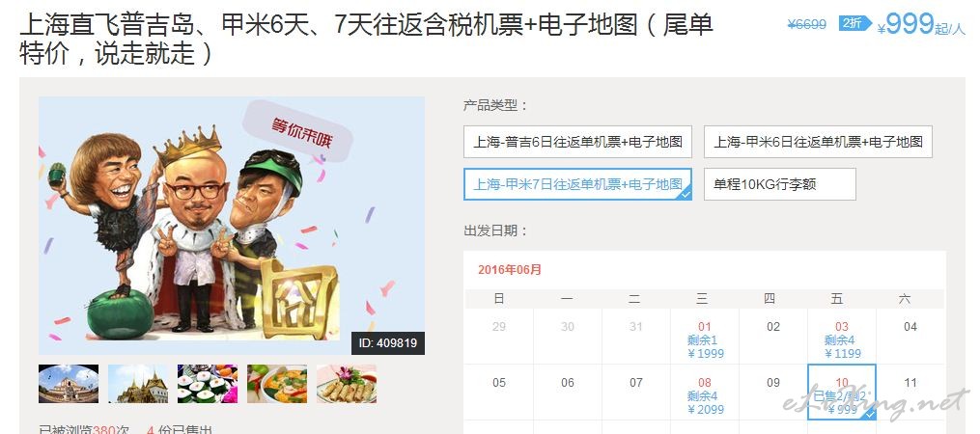Image resolution: width=980 pixels, height=434 pixels.
Task: Open the temple panorama thumbnail
Action: click(x=69, y=384)
